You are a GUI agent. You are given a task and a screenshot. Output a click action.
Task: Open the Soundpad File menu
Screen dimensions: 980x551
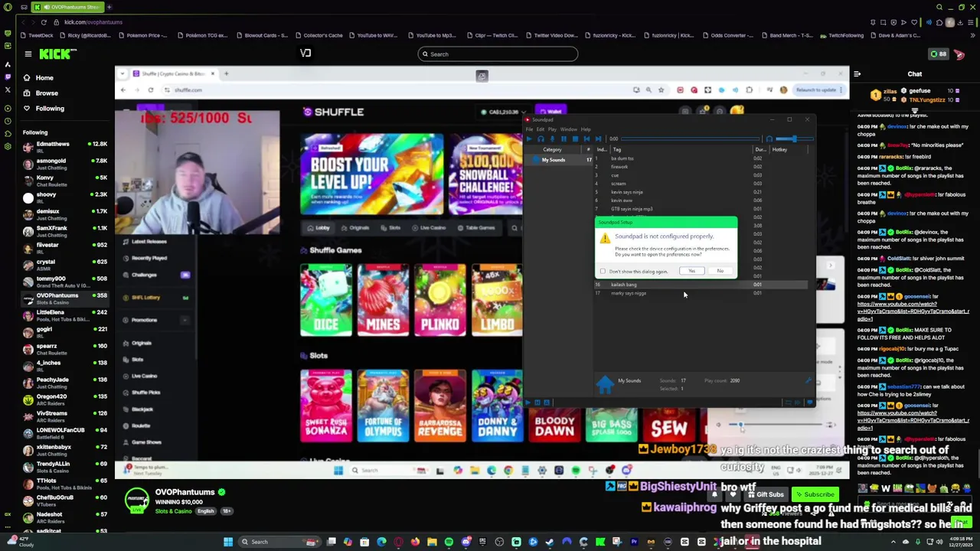point(529,129)
